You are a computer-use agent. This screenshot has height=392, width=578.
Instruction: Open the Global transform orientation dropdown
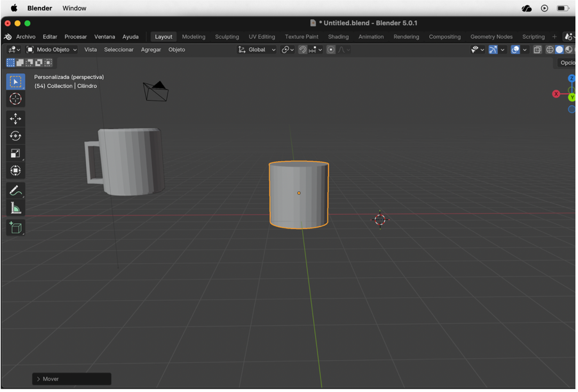point(257,49)
